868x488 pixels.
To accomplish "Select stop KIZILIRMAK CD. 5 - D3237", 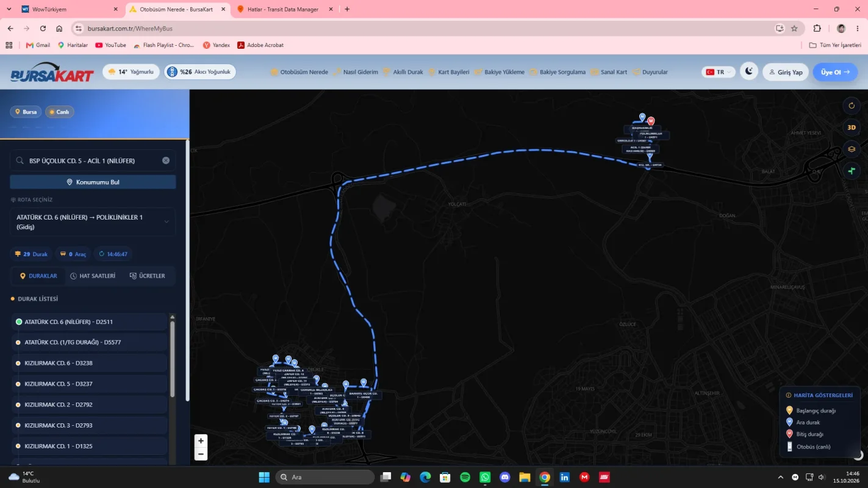I will point(90,384).
